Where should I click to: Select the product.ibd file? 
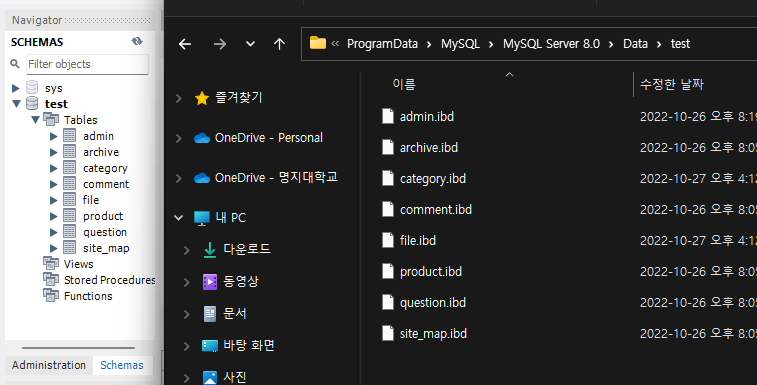coord(431,271)
